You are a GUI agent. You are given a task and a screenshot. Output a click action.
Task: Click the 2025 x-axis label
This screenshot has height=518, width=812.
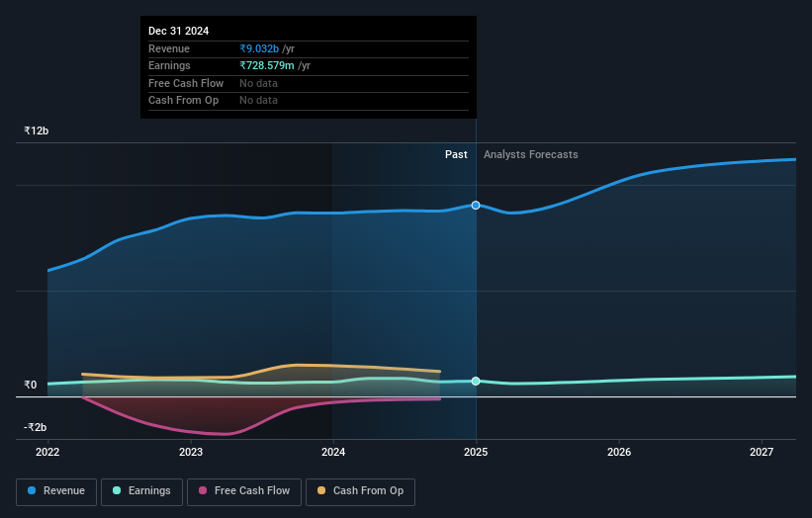click(x=476, y=453)
